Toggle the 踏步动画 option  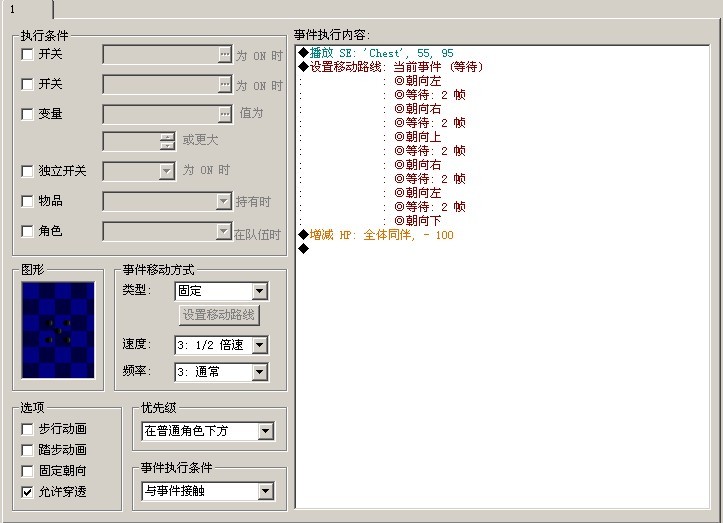click(x=27, y=450)
